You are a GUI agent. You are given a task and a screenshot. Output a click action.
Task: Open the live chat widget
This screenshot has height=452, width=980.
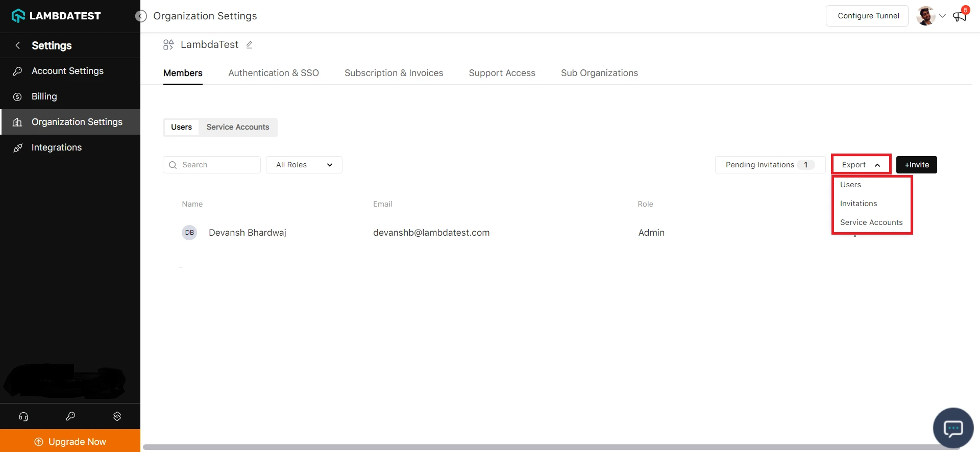click(x=952, y=428)
